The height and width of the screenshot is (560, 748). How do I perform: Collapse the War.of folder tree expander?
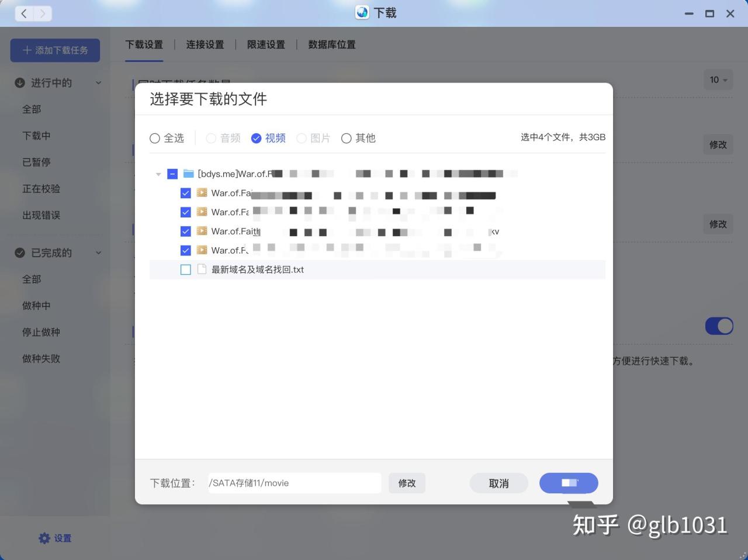[x=158, y=174]
